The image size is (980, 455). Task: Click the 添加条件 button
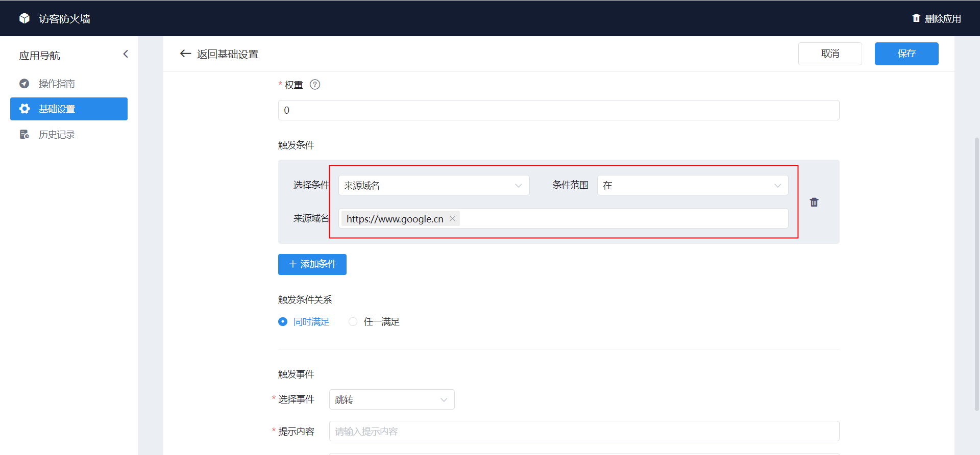(312, 264)
